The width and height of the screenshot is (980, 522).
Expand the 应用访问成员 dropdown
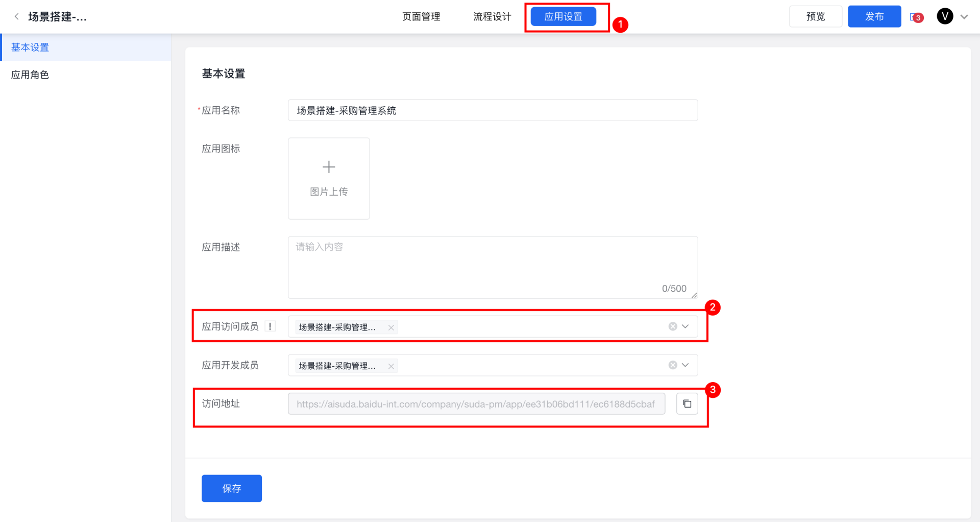[685, 326]
